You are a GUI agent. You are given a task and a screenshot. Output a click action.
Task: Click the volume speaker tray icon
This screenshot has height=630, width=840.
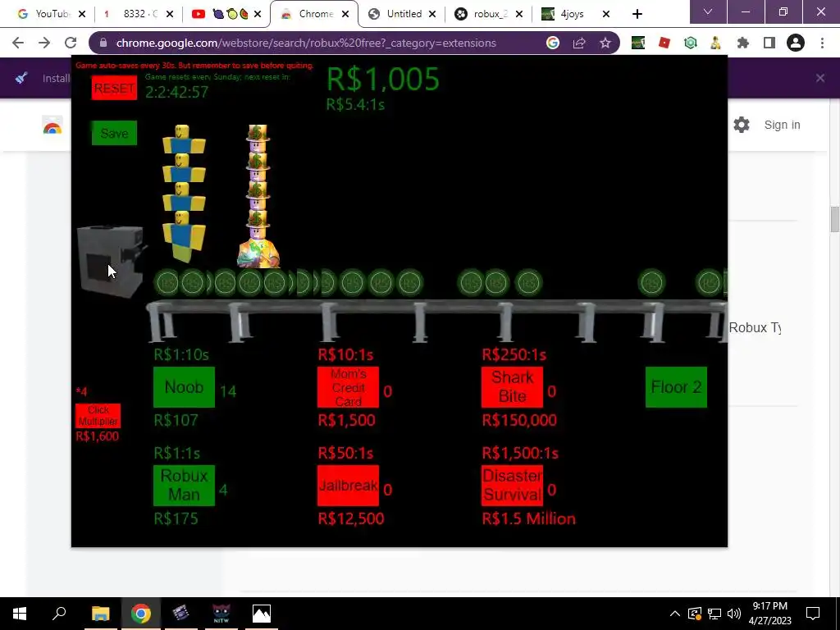(x=734, y=614)
